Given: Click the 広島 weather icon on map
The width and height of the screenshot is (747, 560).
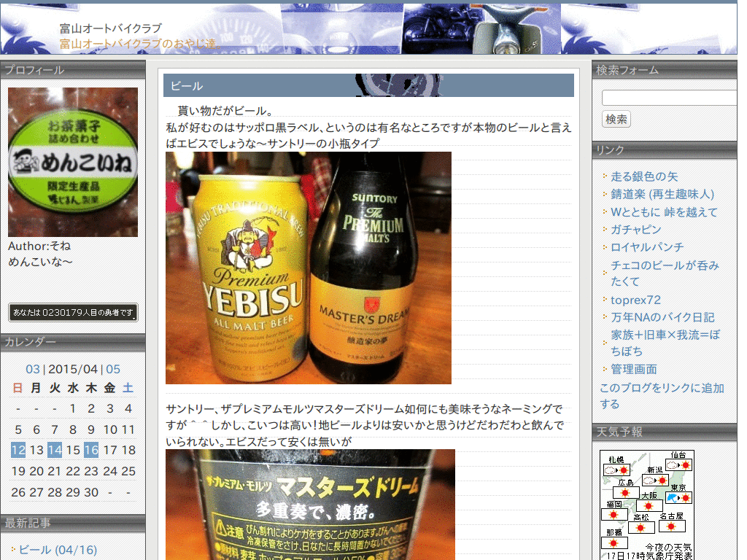Looking at the screenshot, I should click(625, 492).
